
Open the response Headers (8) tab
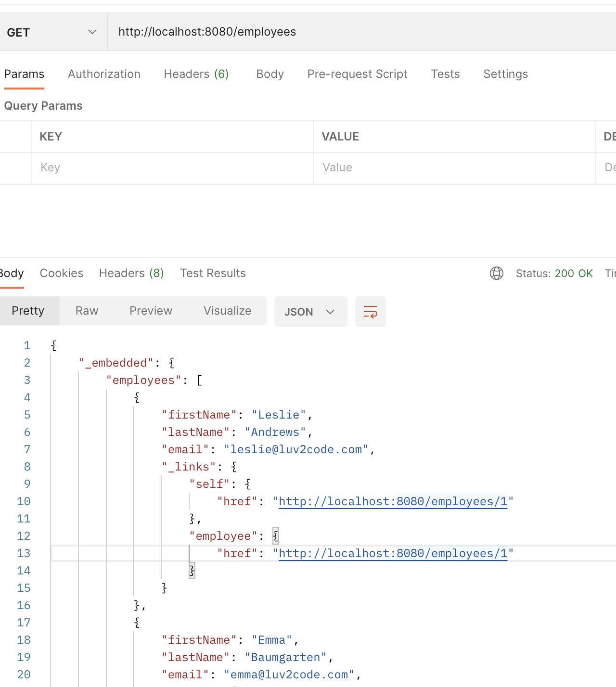(131, 273)
